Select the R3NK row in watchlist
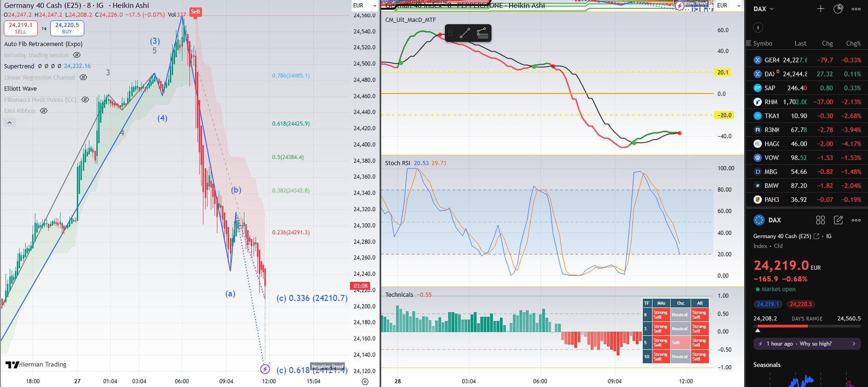This screenshot has height=387, width=868. 807,130
